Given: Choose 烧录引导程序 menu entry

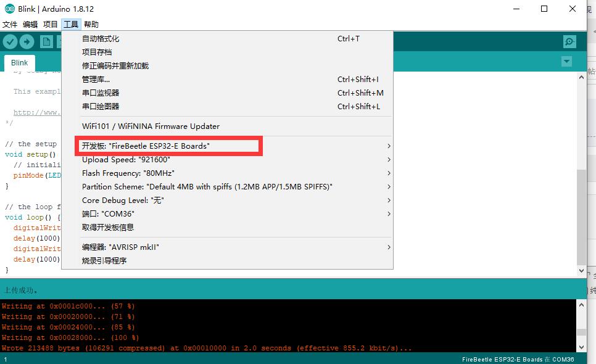Looking at the screenshot, I should click(x=227, y=260).
